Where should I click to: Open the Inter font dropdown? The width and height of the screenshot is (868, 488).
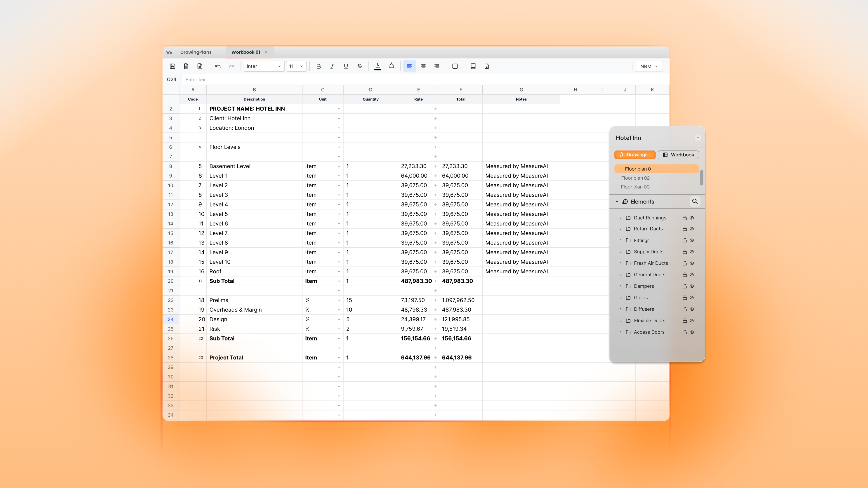[x=264, y=66]
